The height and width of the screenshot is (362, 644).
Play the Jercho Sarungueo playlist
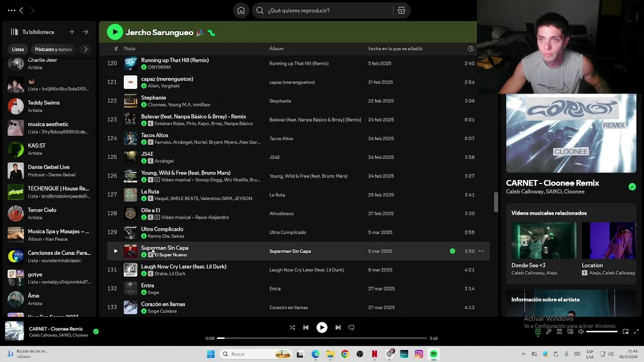[115, 32]
